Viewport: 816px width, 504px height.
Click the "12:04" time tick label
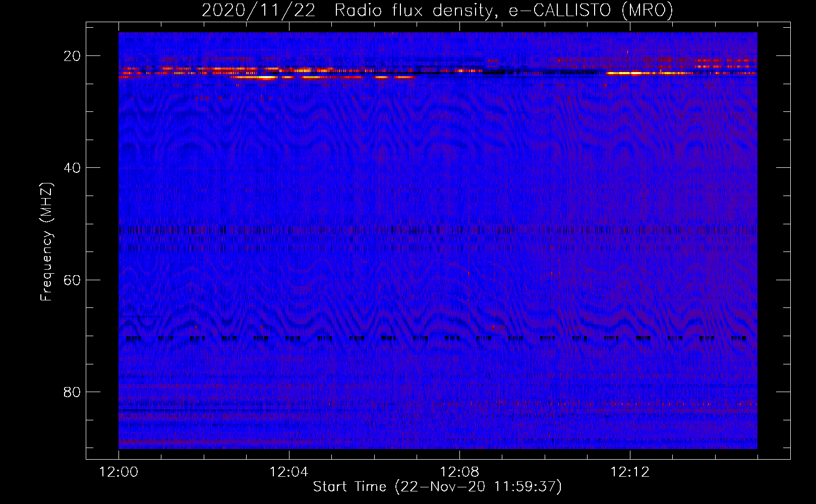point(289,472)
